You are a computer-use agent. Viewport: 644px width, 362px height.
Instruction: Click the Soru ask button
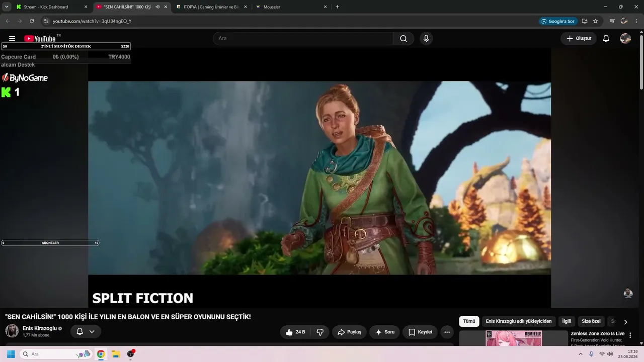pyautogui.click(x=384, y=332)
